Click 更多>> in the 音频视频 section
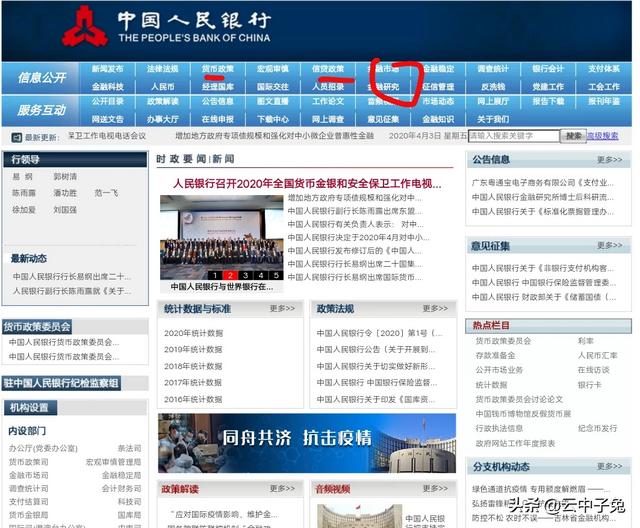The height and width of the screenshot is (528, 640). click(435, 488)
